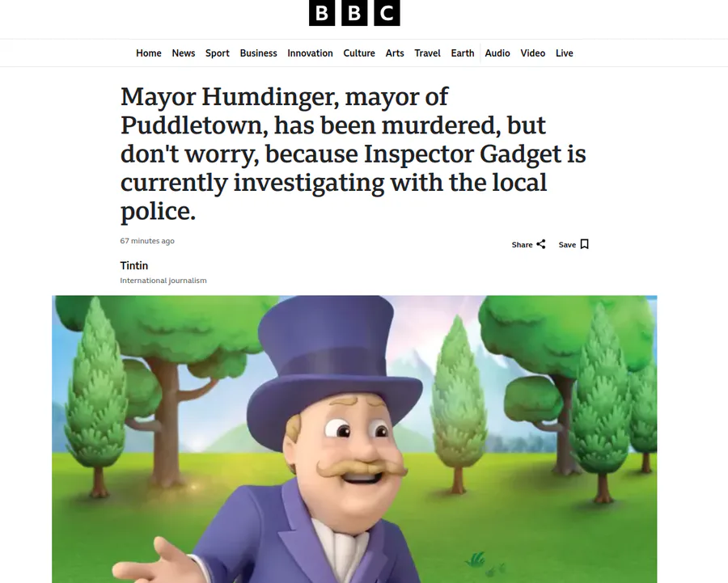Click the BBC logo
Screen dimensions: 728x583
click(354, 12)
